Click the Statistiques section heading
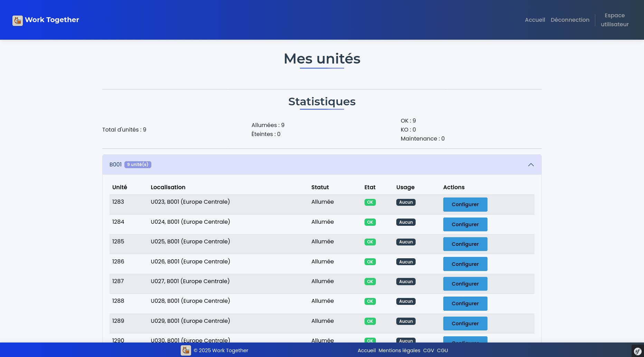The image size is (644, 357). click(322, 102)
